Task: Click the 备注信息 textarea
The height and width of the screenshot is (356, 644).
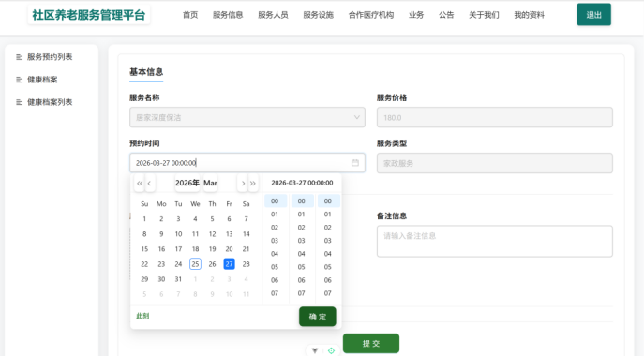Action: [x=495, y=241]
